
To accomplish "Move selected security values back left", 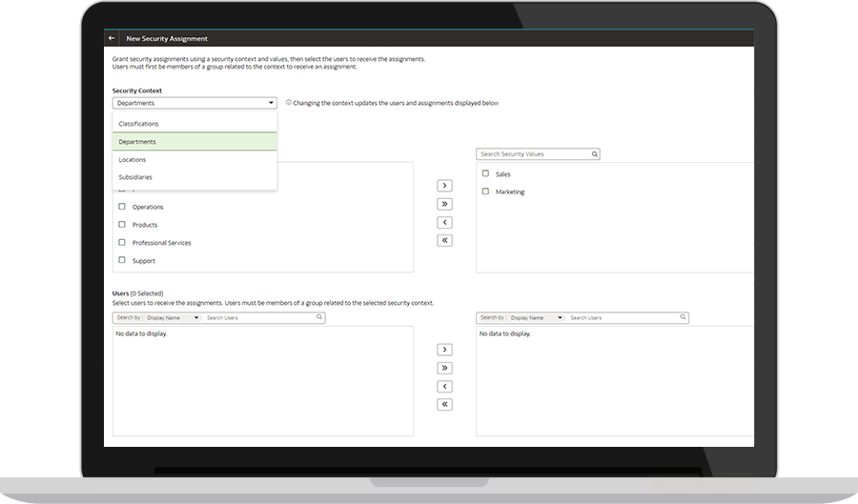I will click(444, 223).
